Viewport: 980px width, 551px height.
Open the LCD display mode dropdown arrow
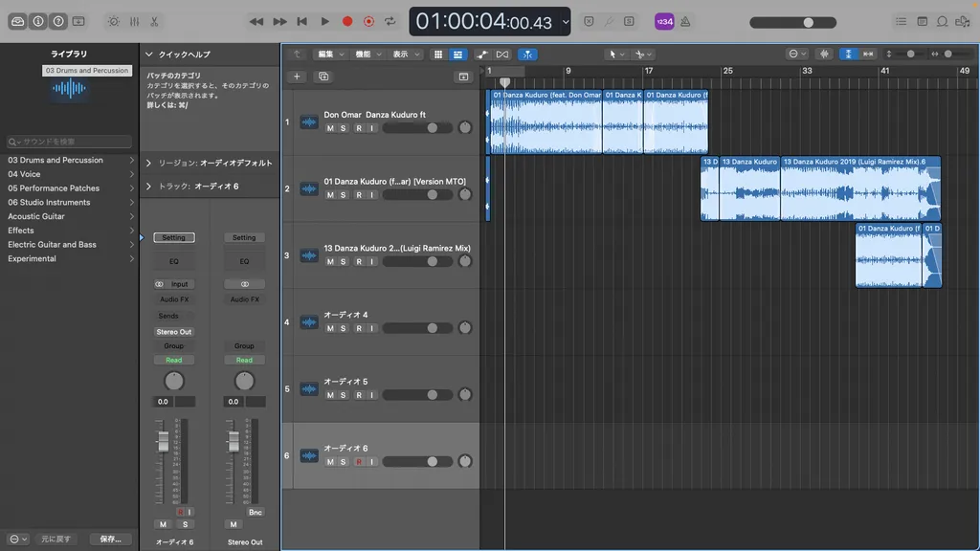(x=565, y=22)
